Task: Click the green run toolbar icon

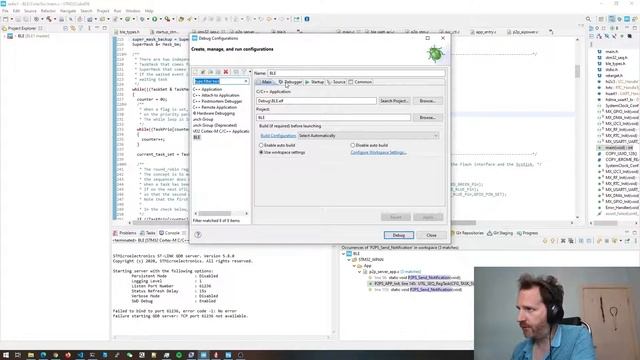Action: (x=155, y=19)
